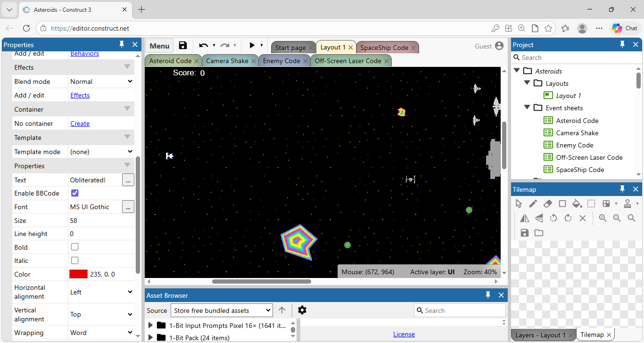644x343 pixels.
Task: Open tilemap folder icon
Action: pos(539,233)
